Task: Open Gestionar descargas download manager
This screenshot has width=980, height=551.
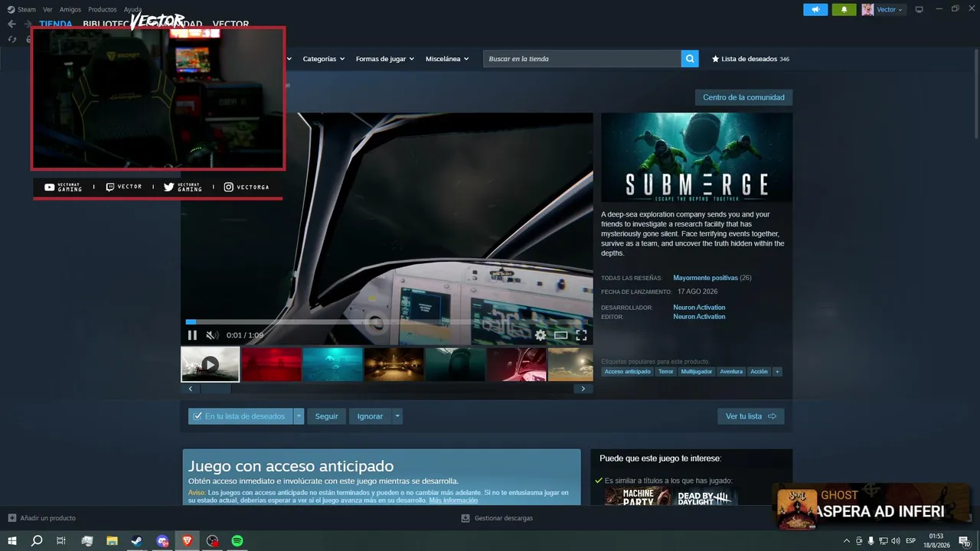Action: tap(497, 518)
